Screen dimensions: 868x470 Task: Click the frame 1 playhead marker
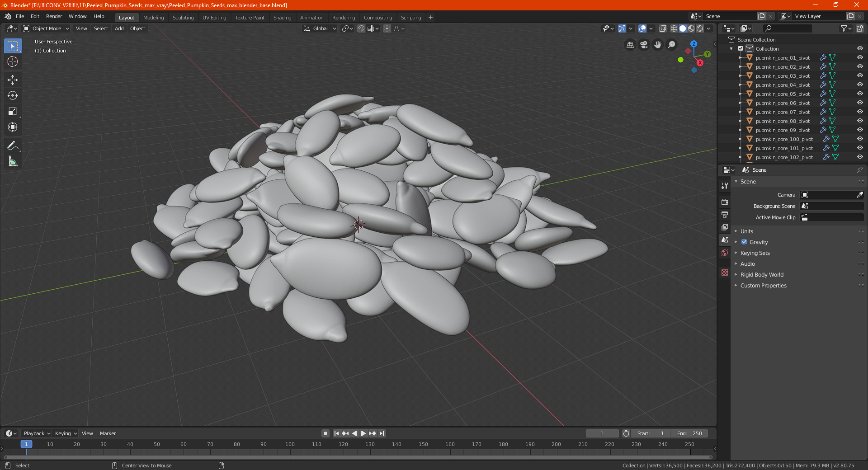26,444
